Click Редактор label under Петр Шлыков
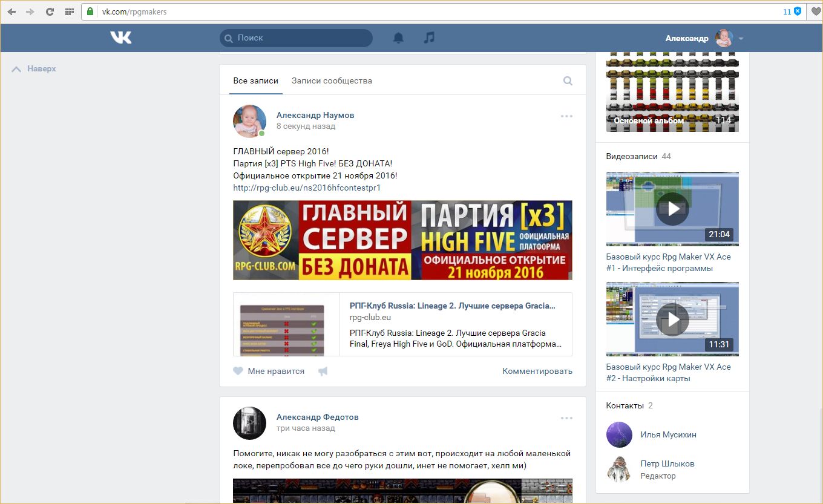The height and width of the screenshot is (504, 823). (658, 476)
